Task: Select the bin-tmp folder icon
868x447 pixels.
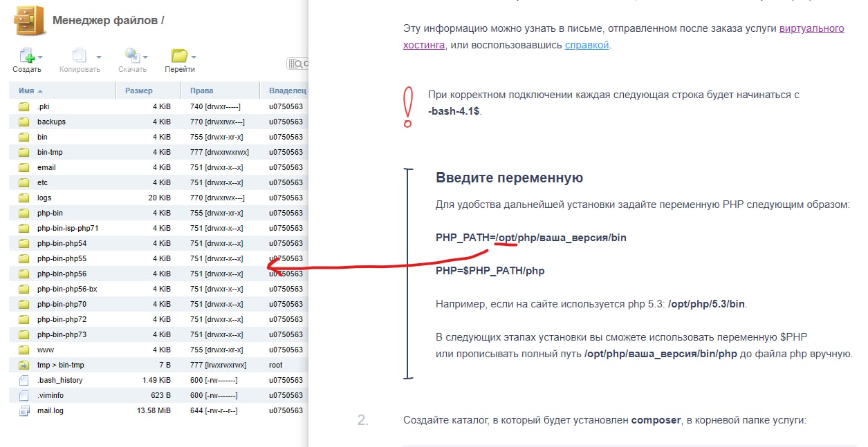Action: (24, 152)
